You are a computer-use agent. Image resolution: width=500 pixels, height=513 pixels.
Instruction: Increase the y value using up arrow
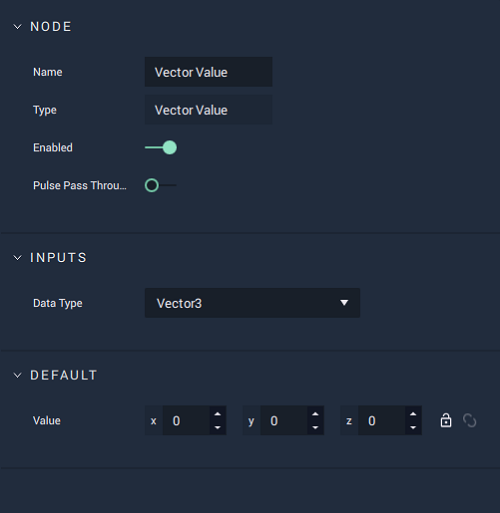pyautogui.click(x=315, y=414)
